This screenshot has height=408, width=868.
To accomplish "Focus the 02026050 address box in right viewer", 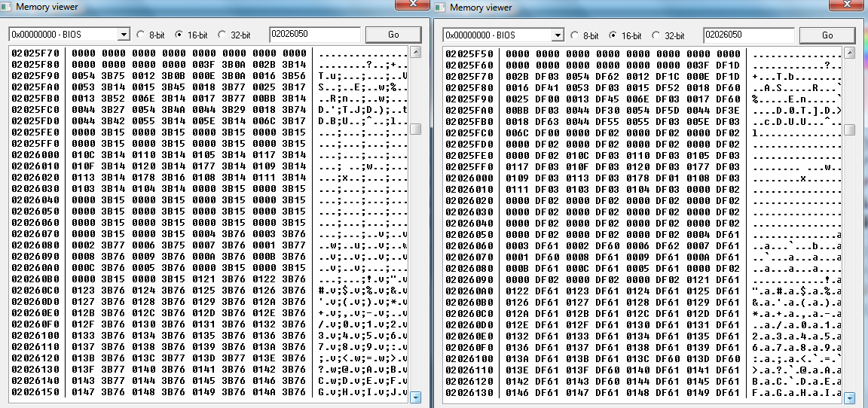I will point(748,35).
